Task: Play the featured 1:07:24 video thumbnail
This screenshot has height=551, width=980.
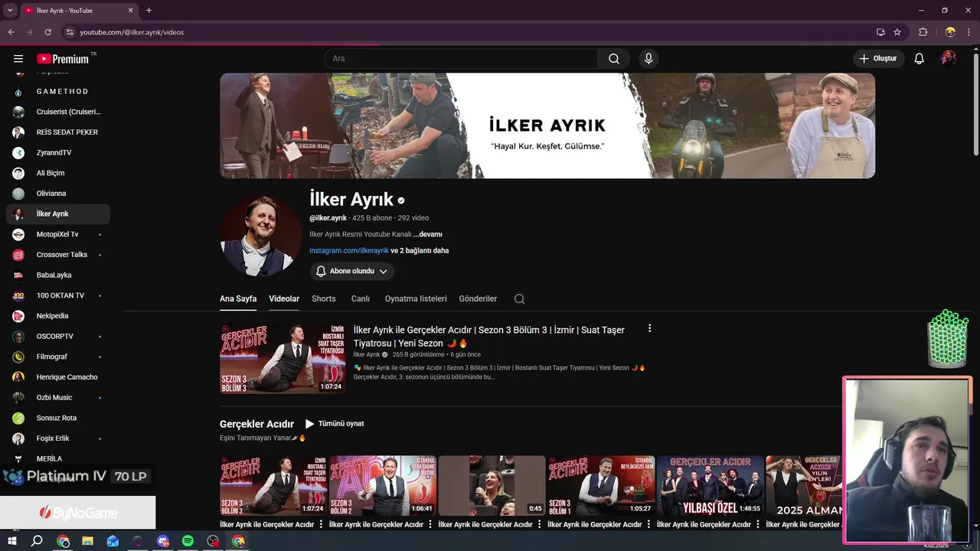Action: pos(283,358)
